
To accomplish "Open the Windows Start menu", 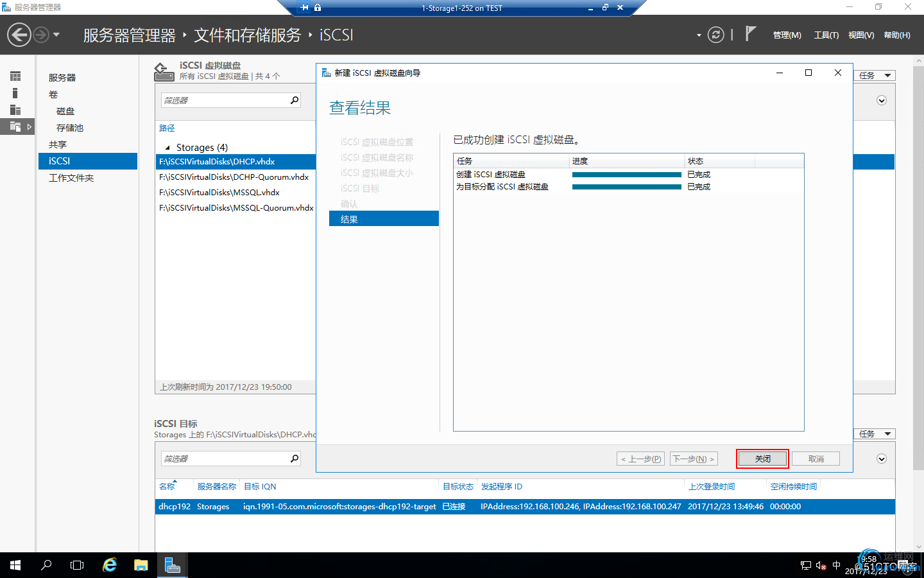I will tap(15, 565).
